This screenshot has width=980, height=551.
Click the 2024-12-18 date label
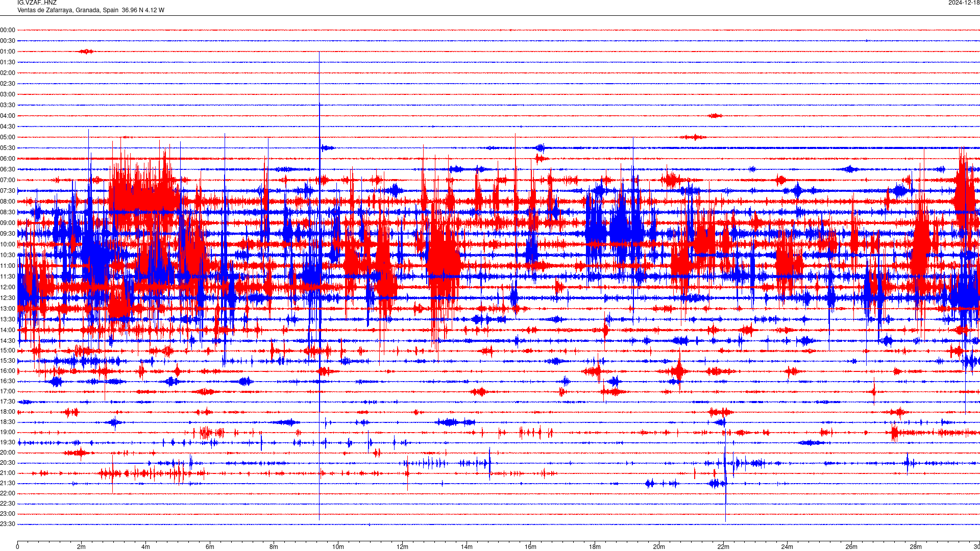click(x=964, y=3)
